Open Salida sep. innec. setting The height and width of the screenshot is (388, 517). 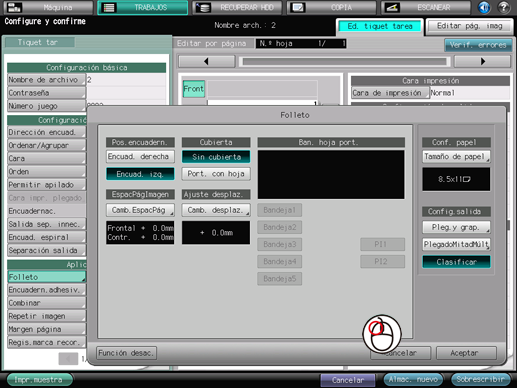[x=46, y=224]
